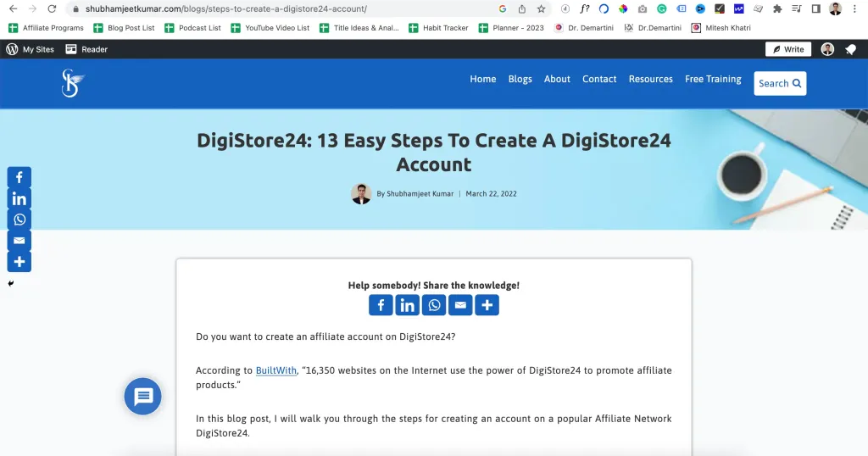Hide the floating share sidebar arrow
This screenshot has width=868, height=456.
[10, 283]
